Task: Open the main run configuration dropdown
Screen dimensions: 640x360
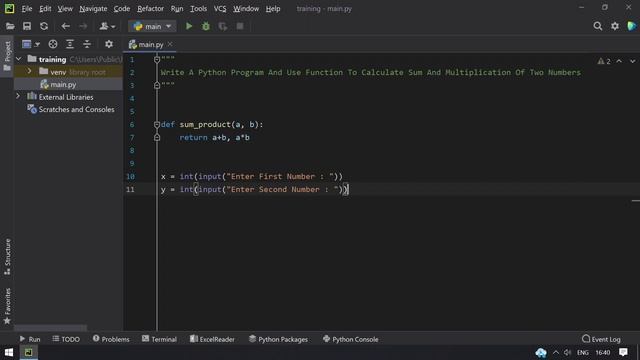Action: pos(152,26)
